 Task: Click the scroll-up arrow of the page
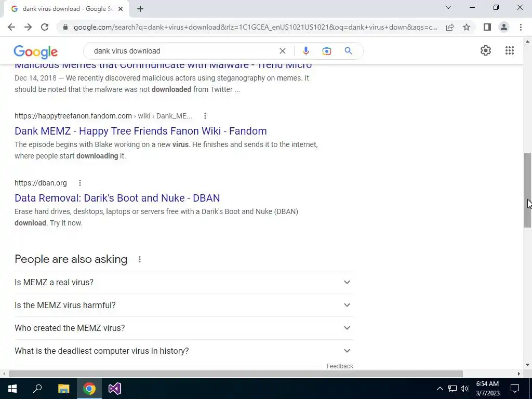(527, 42)
